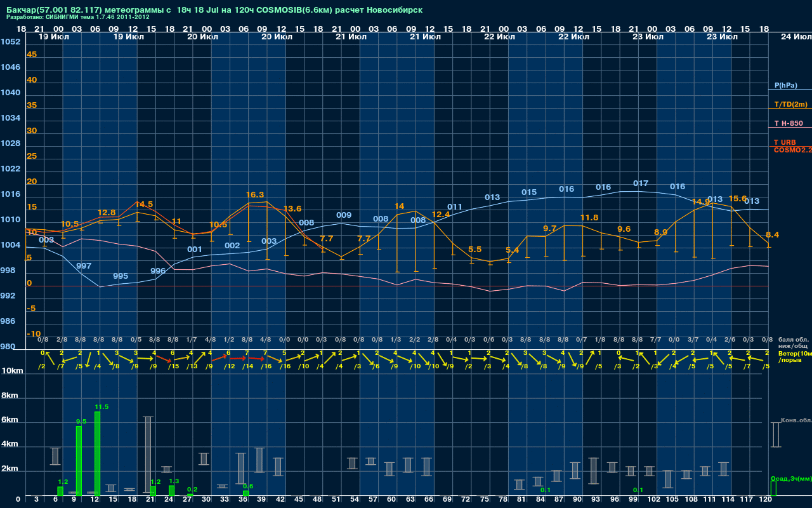
Task: Click the forecast hour 120 axis label
Action: click(x=765, y=500)
